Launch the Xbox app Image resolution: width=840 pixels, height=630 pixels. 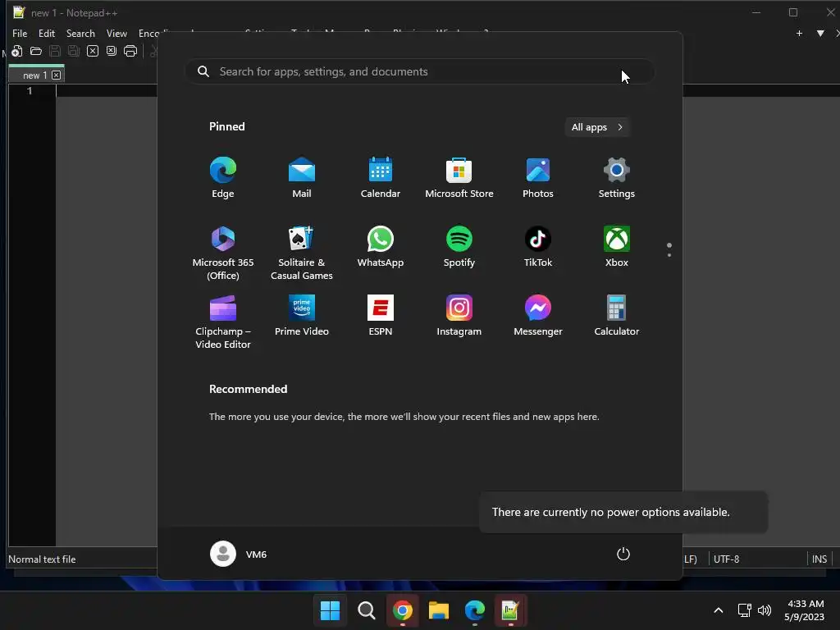(x=617, y=247)
